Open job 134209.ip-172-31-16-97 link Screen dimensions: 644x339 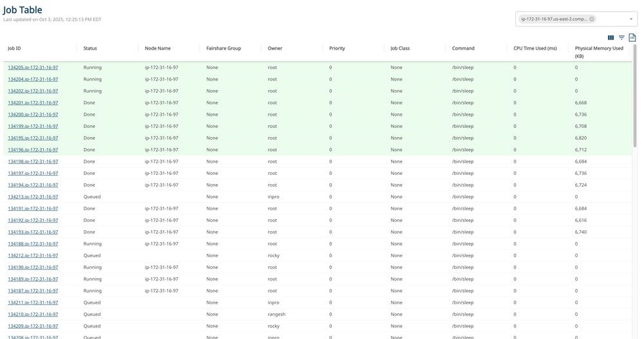tap(33, 326)
